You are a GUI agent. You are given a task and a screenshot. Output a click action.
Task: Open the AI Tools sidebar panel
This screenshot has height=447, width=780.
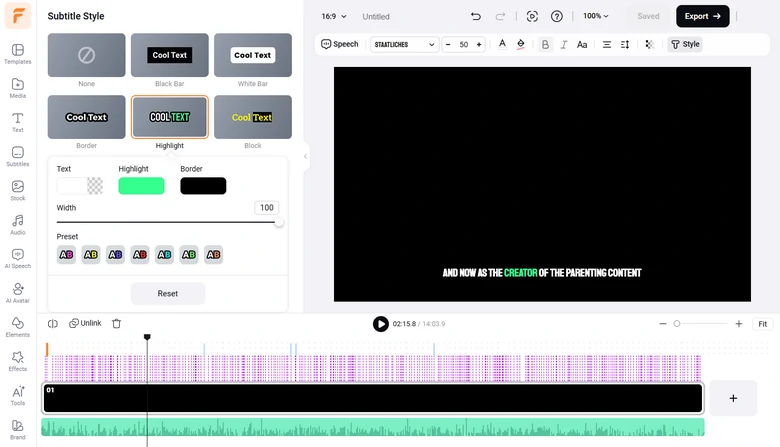[x=17, y=396]
